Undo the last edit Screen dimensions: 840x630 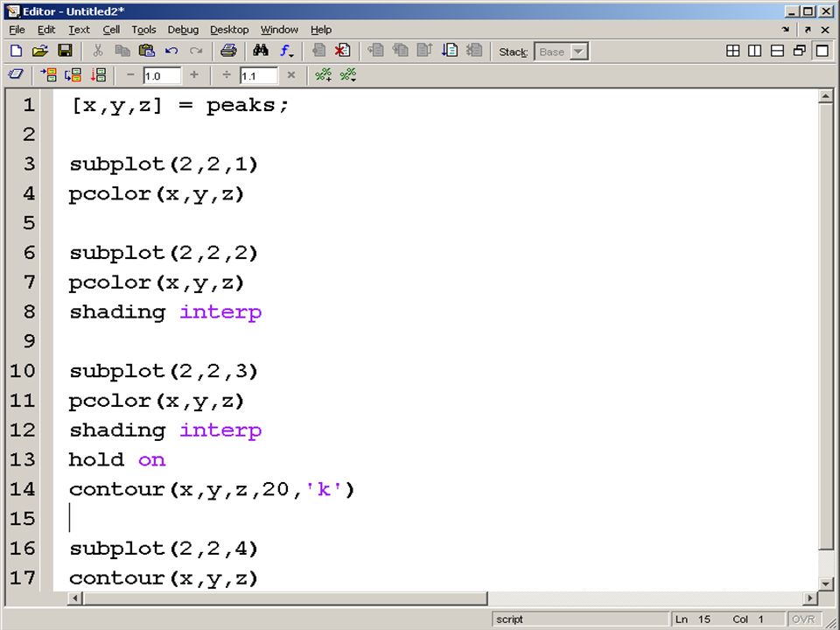coord(171,51)
